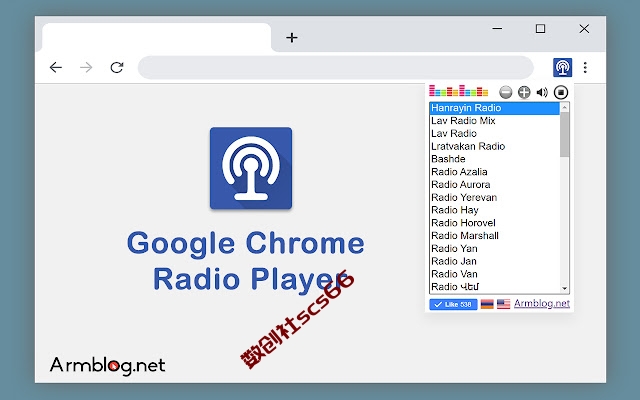Click the Radio Player extension icon in toolbar

pos(562,67)
